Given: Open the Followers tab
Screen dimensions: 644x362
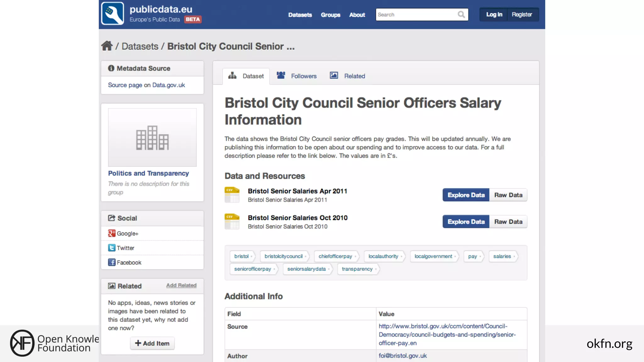Looking at the screenshot, I should 297,76.
